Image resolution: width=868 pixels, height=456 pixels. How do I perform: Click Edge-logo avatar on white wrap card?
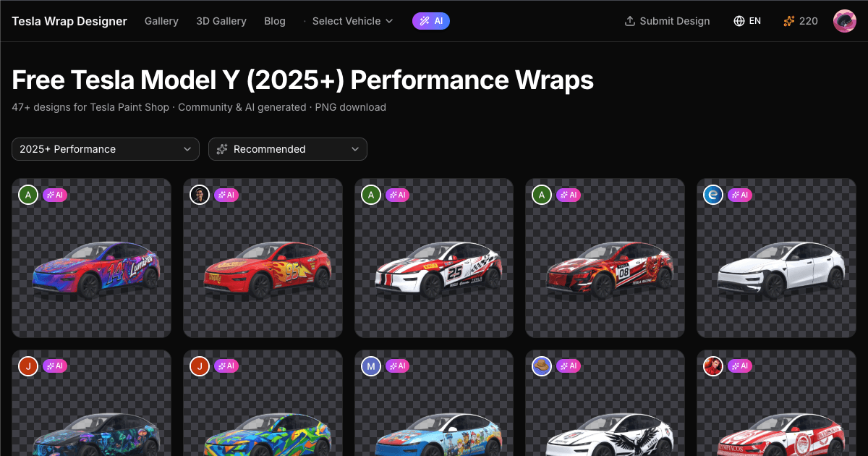[x=713, y=195]
